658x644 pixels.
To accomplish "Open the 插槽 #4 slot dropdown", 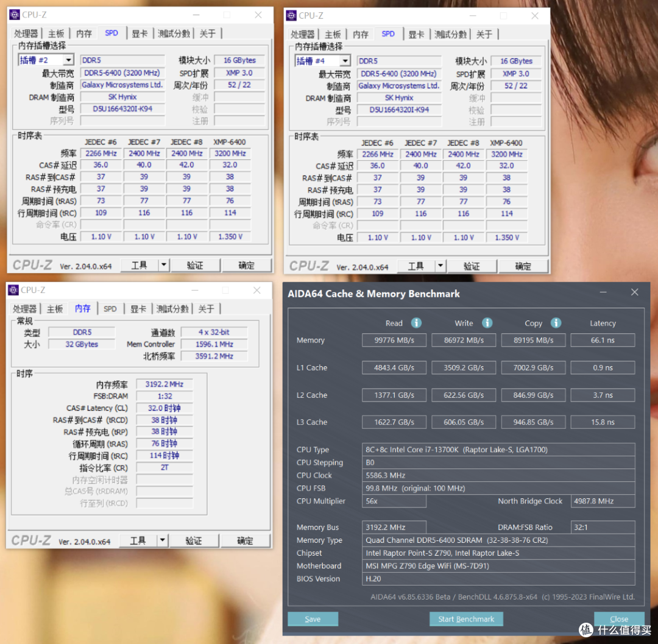I will pos(345,61).
